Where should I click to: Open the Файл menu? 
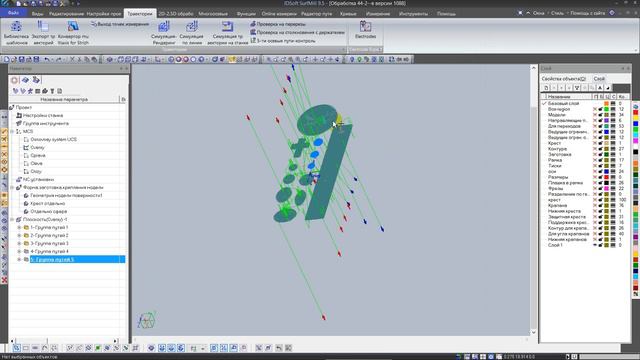pyautogui.click(x=13, y=13)
